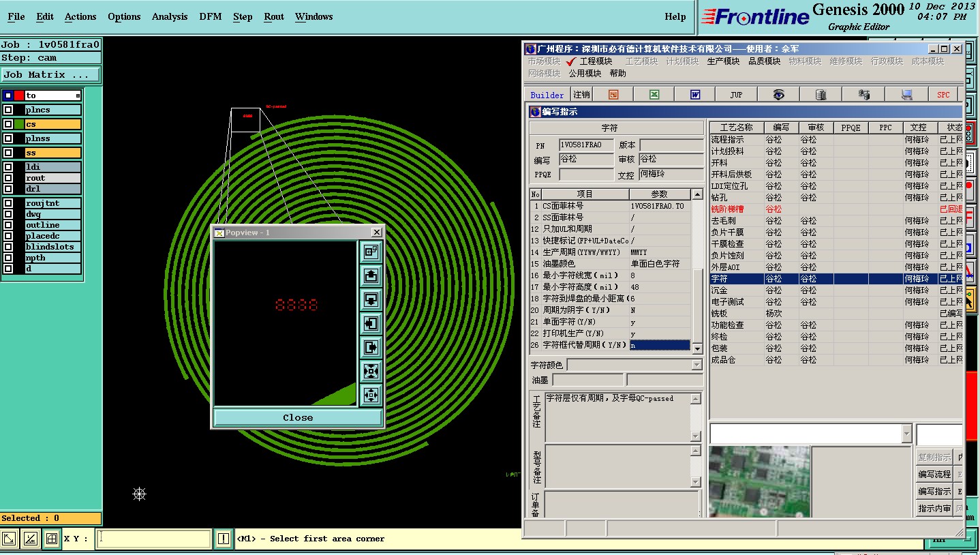The width and height of the screenshot is (980, 555).
Task: Toggle the checkbox for the plncs layer
Action: point(8,110)
